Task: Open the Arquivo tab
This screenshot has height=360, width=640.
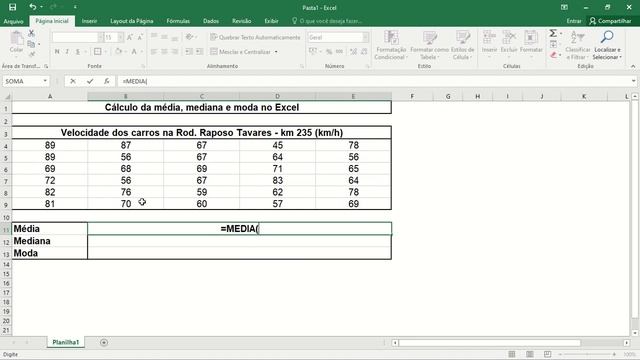Action: 13,21
